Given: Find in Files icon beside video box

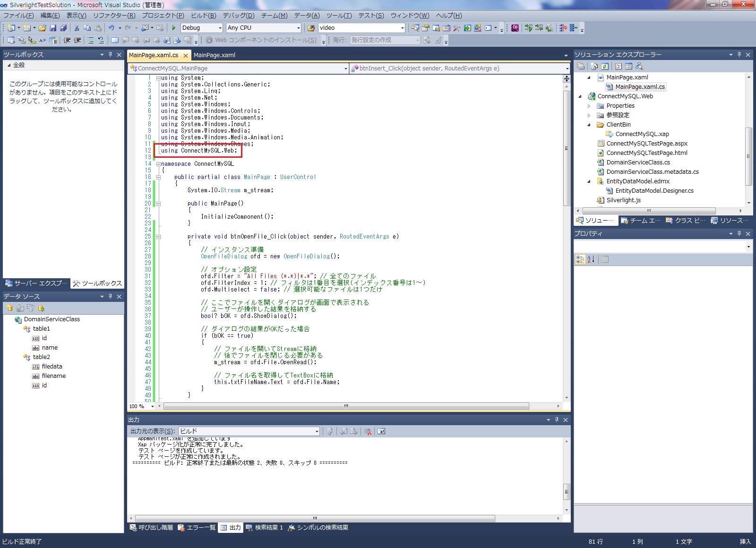Looking at the screenshot, I should click(x=311, y=28).
